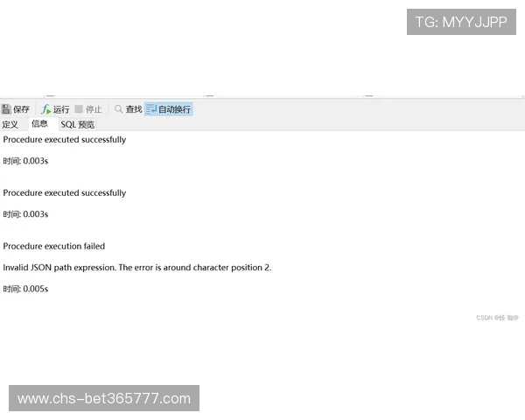Switch to the 定义 tab
525x420 pixels.
[10, 124]
